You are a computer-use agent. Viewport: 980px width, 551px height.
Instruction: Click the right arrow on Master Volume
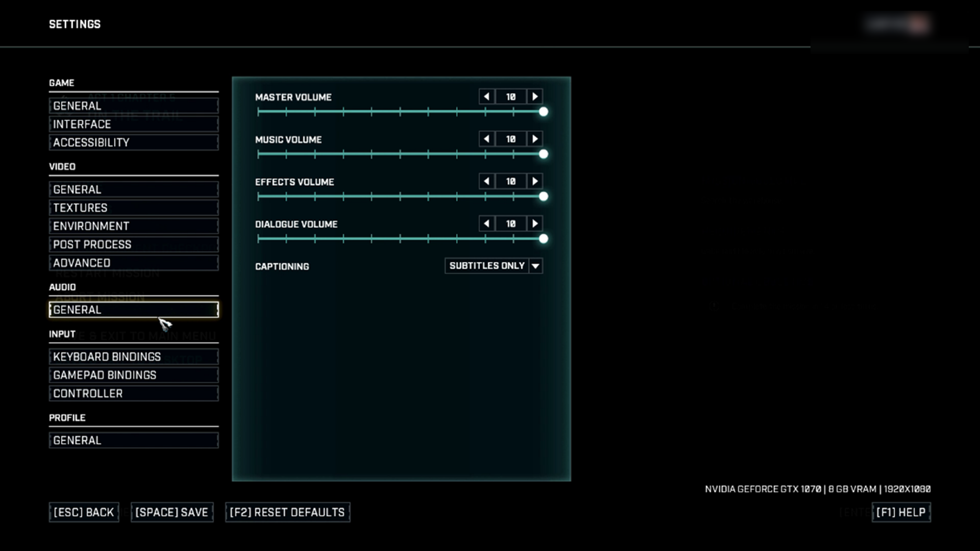coord(534,97)
